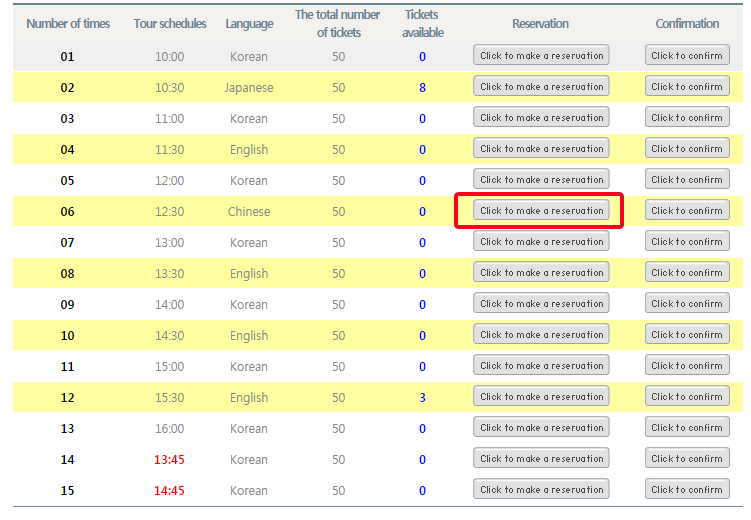Screen dimensions: 751x520
Task: Make a reservation for 13:30 English tour
Action: pyautogui.click(x=541, y=272)
